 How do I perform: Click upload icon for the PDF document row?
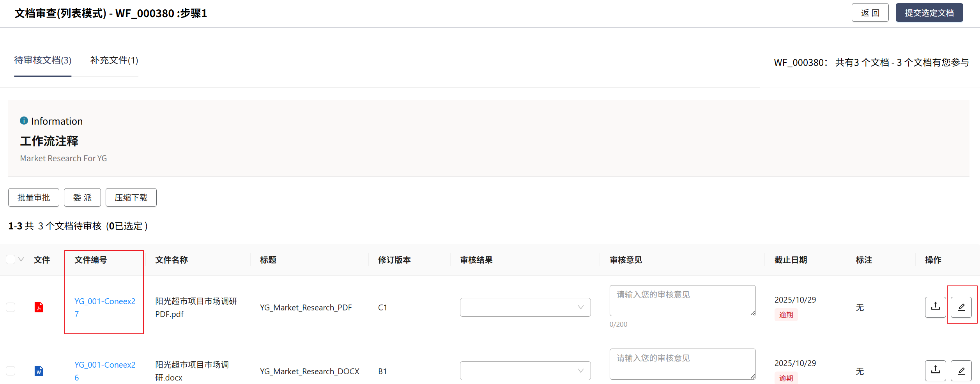click(x=935, y=307)
